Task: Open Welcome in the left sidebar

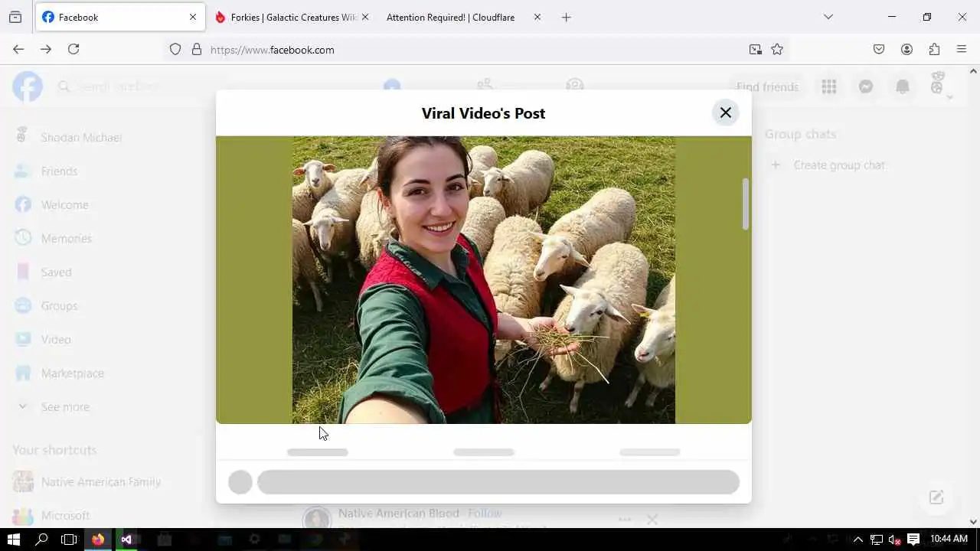Action: point(64,205)
